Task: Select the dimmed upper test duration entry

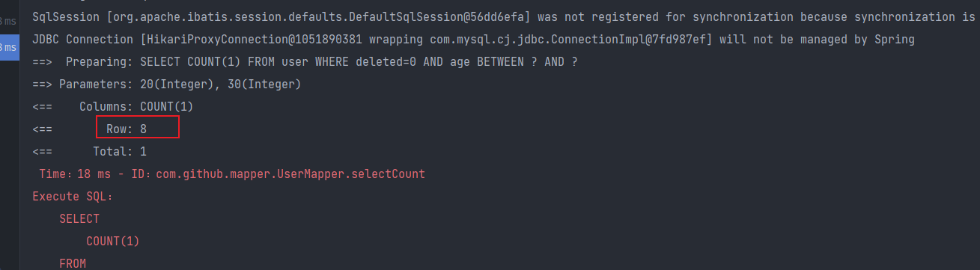Action: [x=9, y=20]
